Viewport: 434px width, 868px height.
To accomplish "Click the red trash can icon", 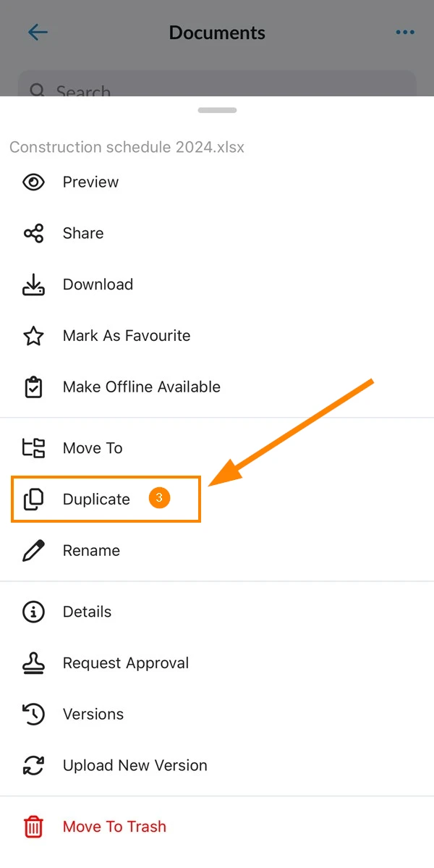I will point(34,827).
